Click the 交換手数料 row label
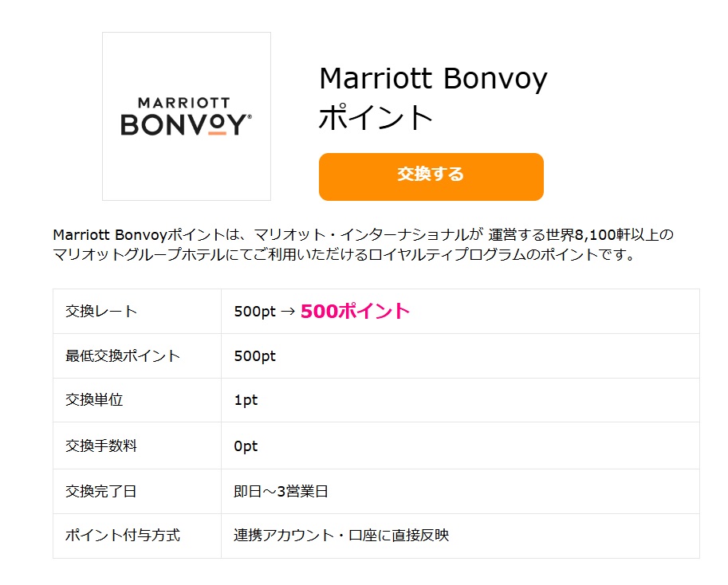728x585 pixels. 101,446
